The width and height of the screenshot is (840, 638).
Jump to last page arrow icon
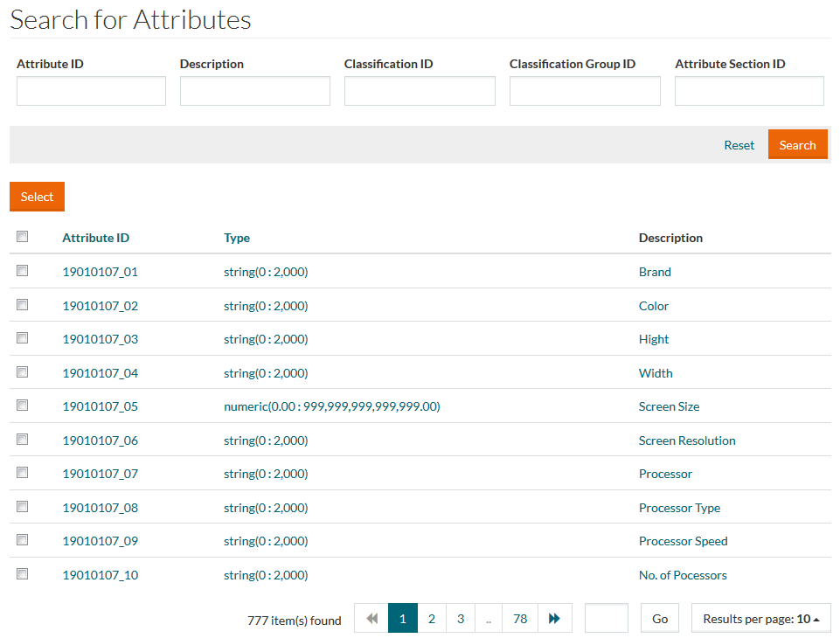(x=554, y=619)
